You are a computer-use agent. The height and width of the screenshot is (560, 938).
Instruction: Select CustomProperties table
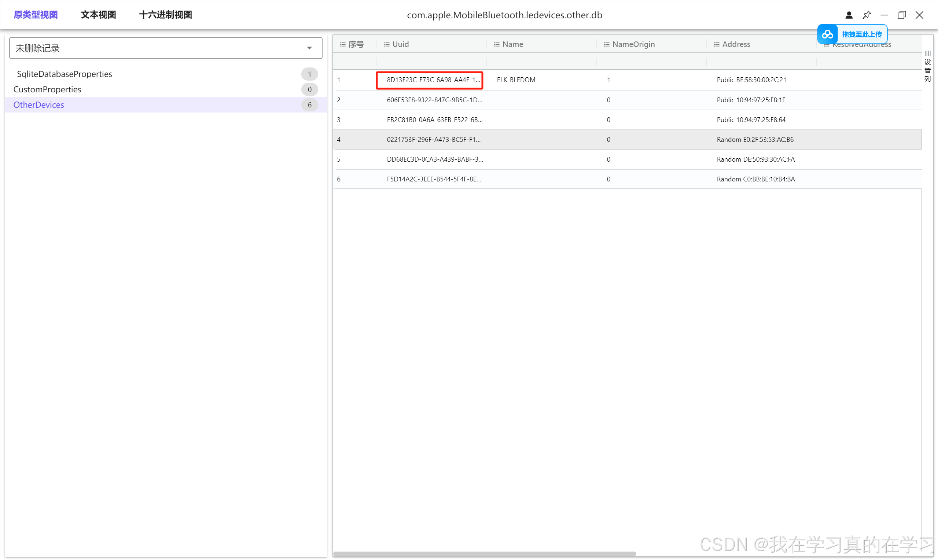pyautogui.click(x=47, y=89)
